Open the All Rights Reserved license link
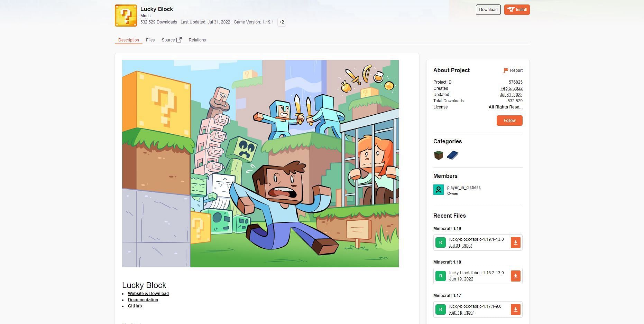 point(505,107)
